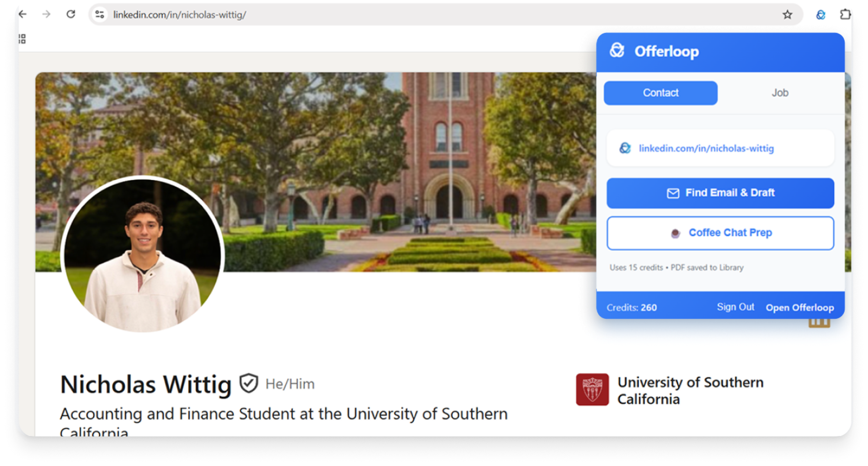868x466 pixels.
Task: Click the envelope icon in Find Email button
Action: pos(673,193)
